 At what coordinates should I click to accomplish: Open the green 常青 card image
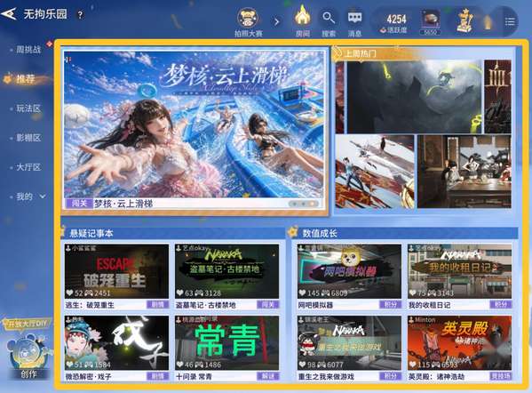coord(227,343)
